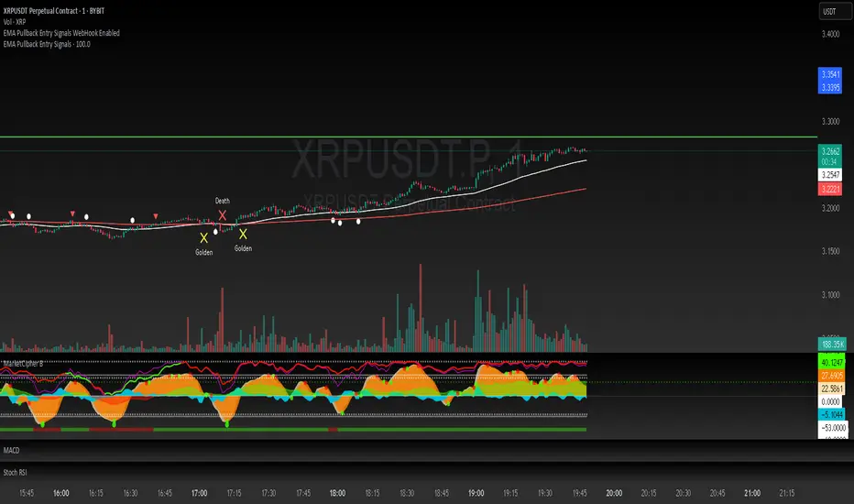Click the XRPUSDT Perpetual Contract symbol title
This screenshot has width=854, height=504.
pyautogui.click(x=54, y=11)
